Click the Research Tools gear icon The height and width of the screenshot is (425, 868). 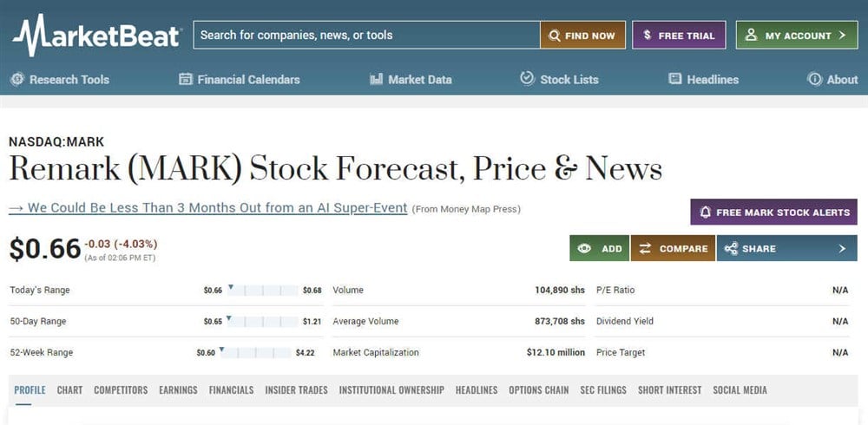coord(17,79)
